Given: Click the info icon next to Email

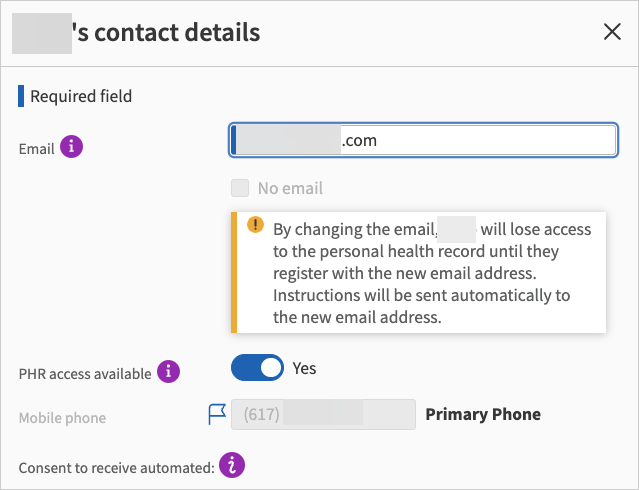Looking at the screenshot, I should pos(71,147).
